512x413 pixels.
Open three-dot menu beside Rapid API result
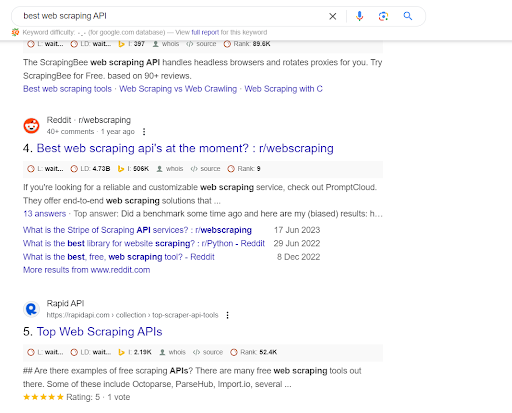coord(227,315)
